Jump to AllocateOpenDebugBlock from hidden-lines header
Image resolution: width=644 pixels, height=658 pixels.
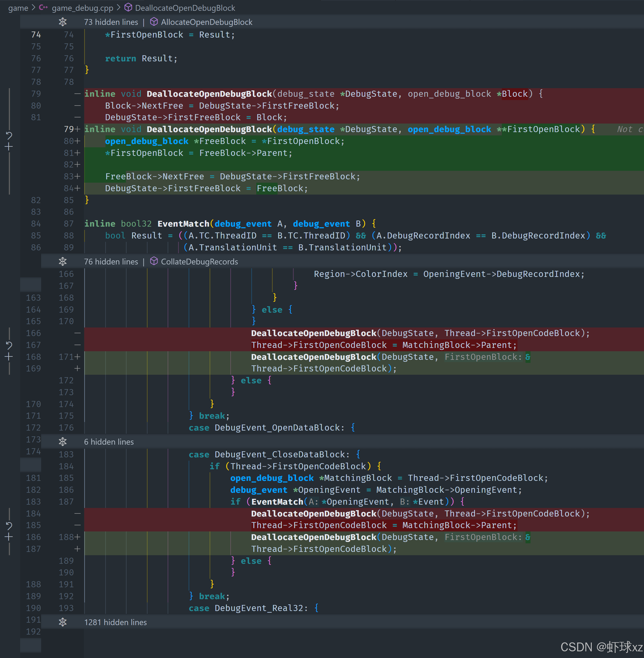point(206,22)
